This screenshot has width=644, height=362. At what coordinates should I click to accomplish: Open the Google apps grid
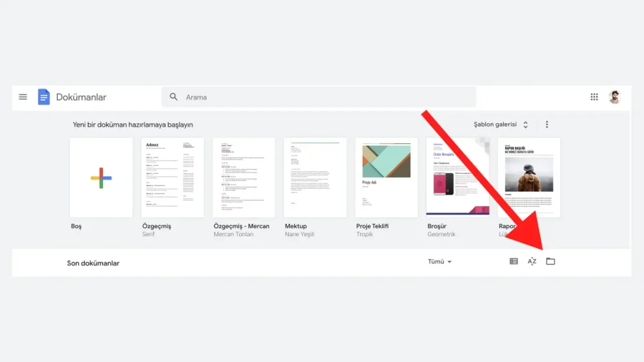point(594,97)
